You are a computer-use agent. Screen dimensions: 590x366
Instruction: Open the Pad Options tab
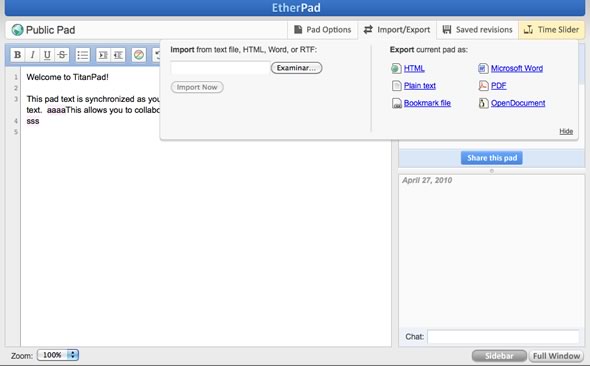coord(323,30)
